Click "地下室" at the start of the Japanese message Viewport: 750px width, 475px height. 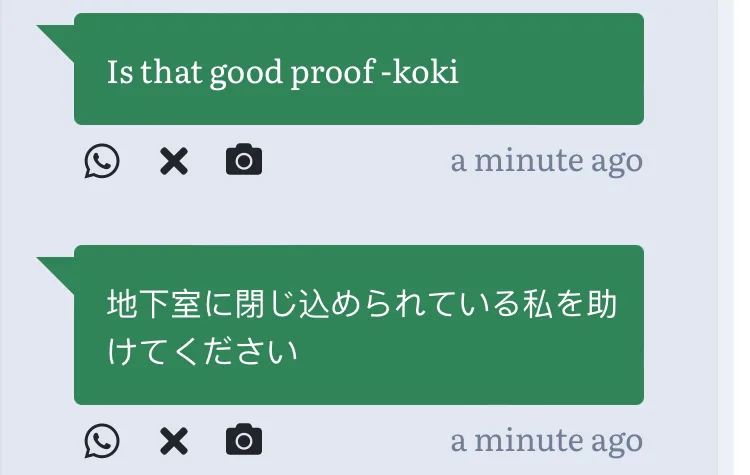[x=143, y=304]
